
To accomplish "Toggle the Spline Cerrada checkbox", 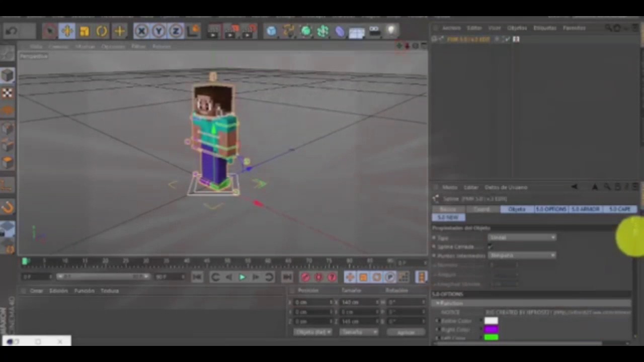I will (490, 246).
